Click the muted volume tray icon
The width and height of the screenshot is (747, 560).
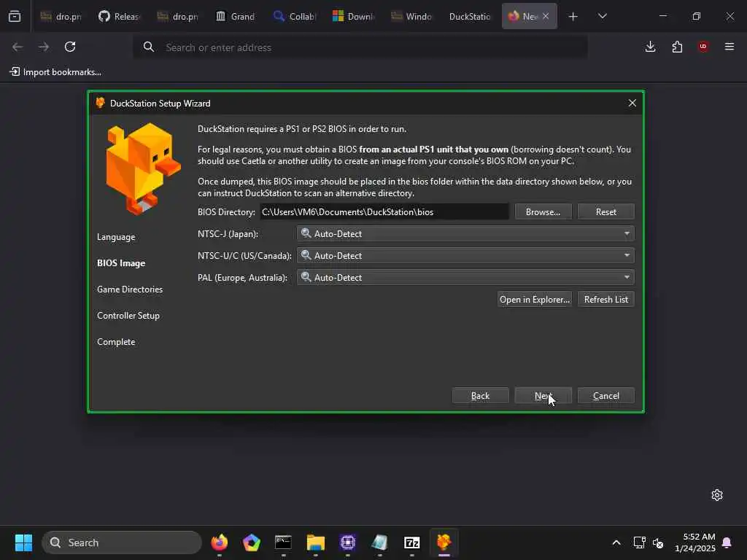point(659,542)
